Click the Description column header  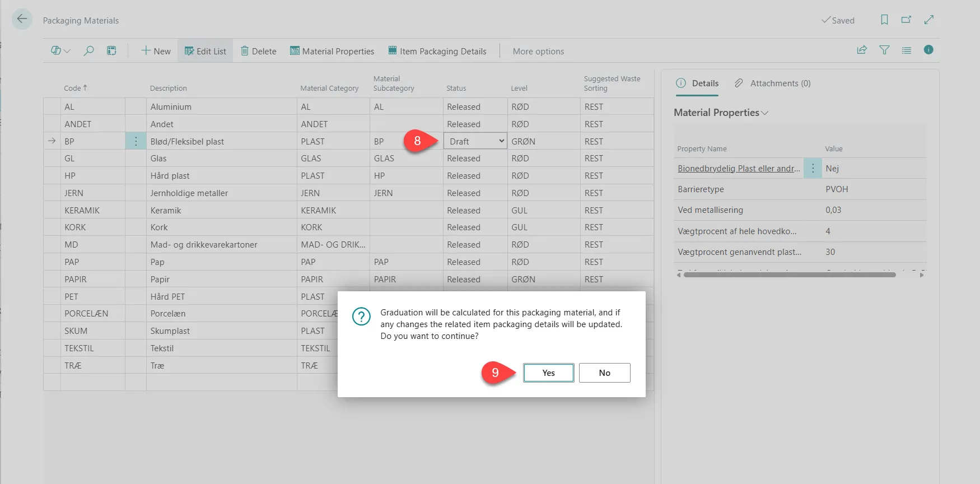(x=168, y=88)
